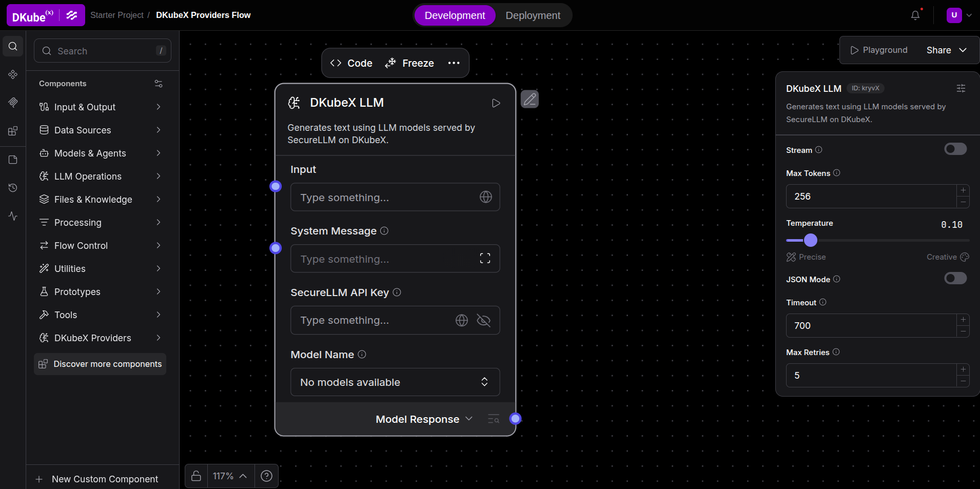Viewport: 980px width, 489px height.
Task: Open the zoom level 117% dropdown
Action: point(230,476)
